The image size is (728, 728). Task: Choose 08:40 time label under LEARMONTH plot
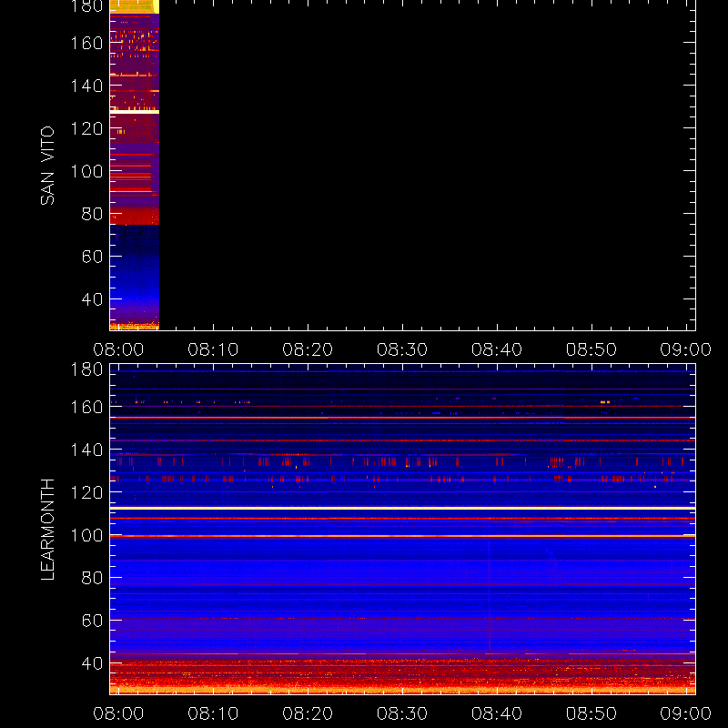coord(497,713)
